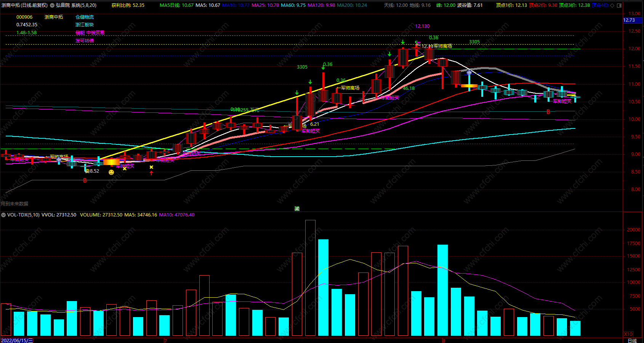Click the 仓储物流 sector label
This screenshot has width=644, height=343.
click(85, 17)
